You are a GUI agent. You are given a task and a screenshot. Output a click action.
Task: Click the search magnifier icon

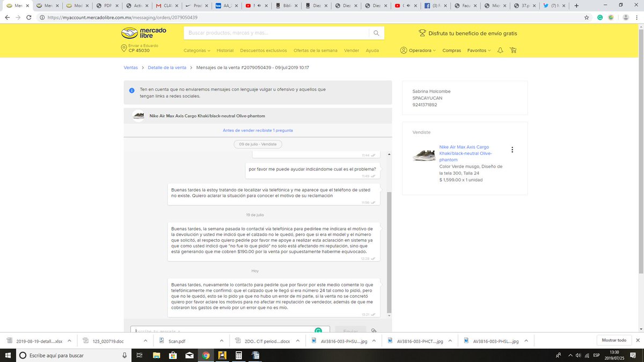(x=377, y=33)
